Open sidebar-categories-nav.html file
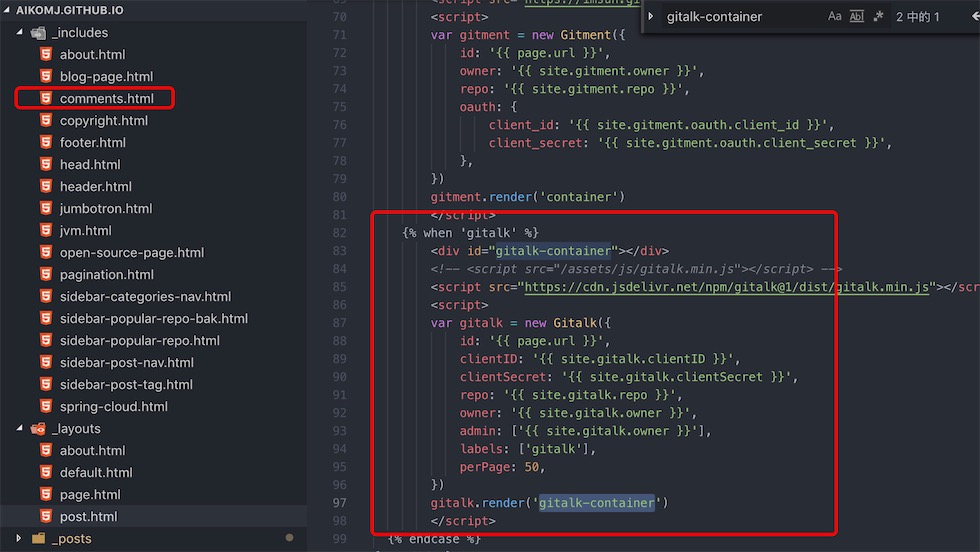 click(146, 296)
